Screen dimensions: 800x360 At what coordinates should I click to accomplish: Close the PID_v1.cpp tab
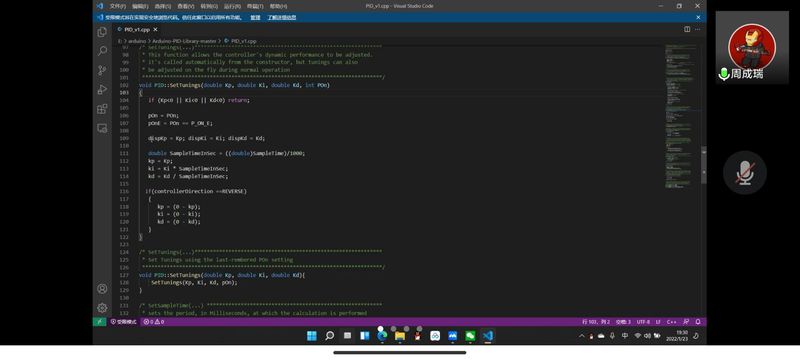point(156,30)
